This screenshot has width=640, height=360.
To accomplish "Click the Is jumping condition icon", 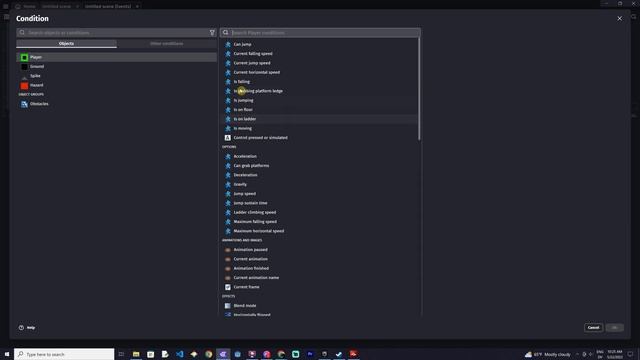I will [228, 100].
